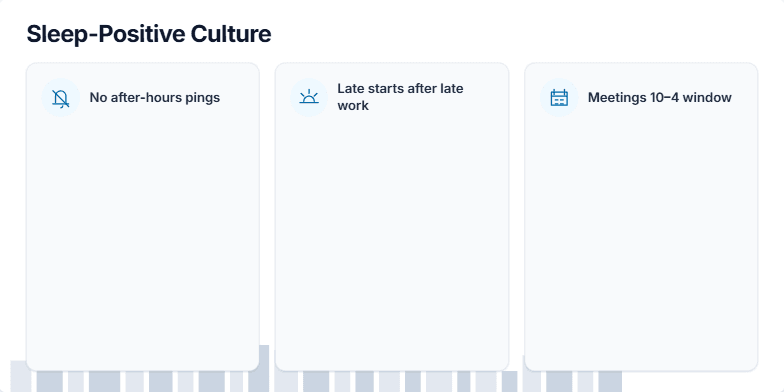The image size is (784, 392).
Task: Click the leftmost pale bar at the bottom edge
Action: [18, 376]
